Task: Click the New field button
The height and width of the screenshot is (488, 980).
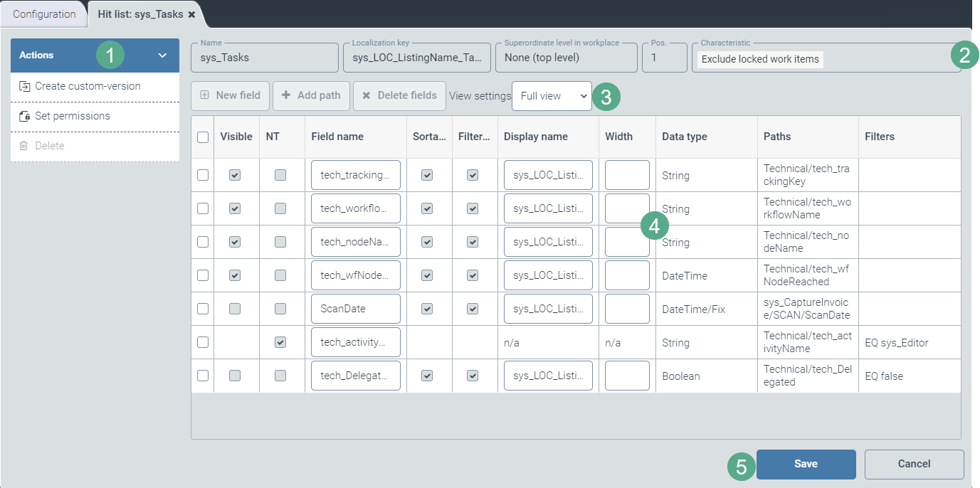Action: [230, 95]
